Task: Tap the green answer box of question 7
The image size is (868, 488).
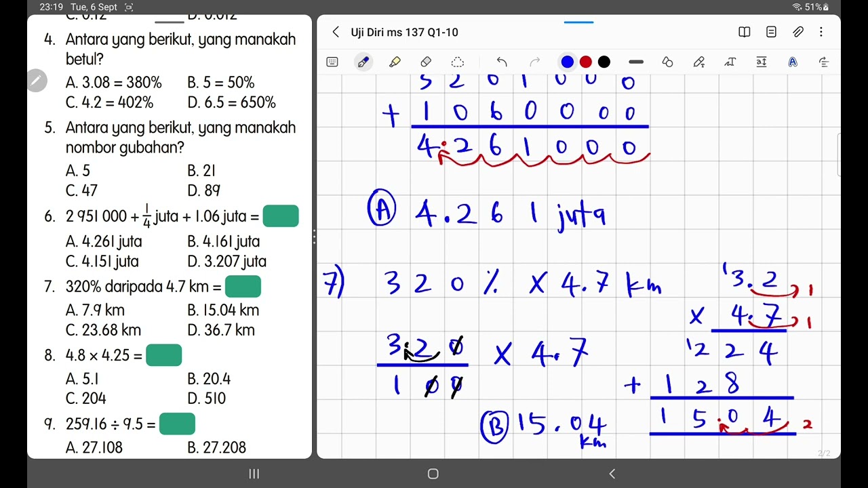Action: click(x=243, y=287)
